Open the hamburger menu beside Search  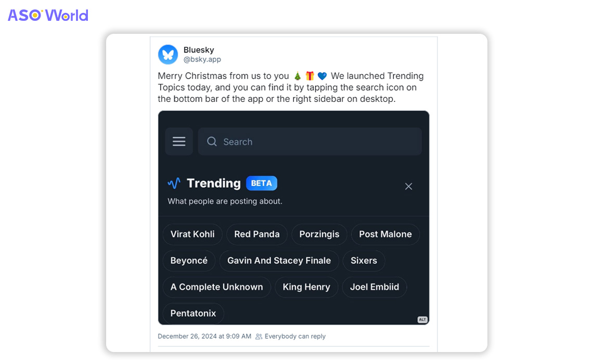179,141
